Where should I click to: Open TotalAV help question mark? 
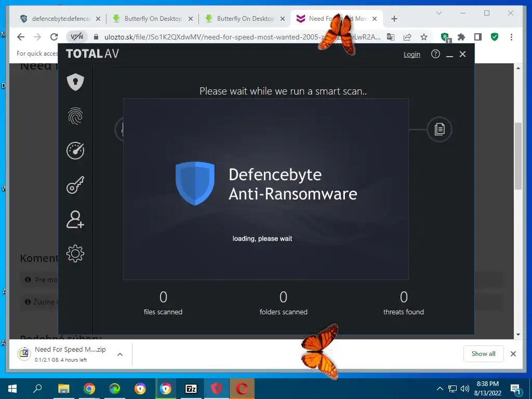pyautogui.click(x=435, y=54)
